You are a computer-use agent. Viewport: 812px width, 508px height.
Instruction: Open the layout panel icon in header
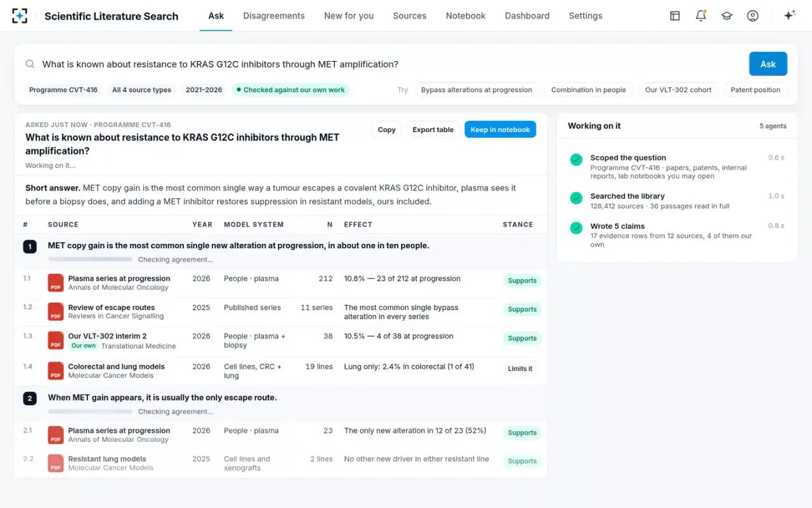(x=675, y=16)
